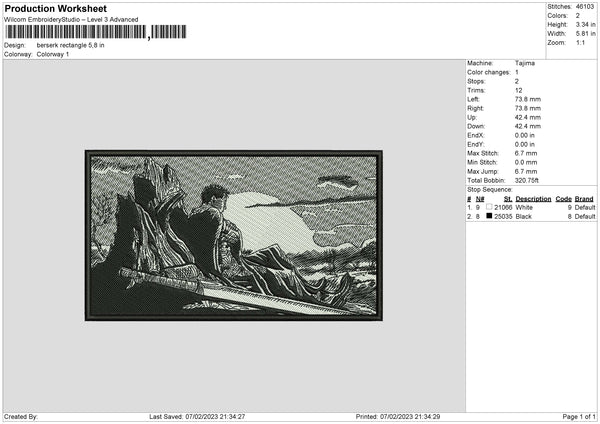Click the Description column header

point(533,199)
